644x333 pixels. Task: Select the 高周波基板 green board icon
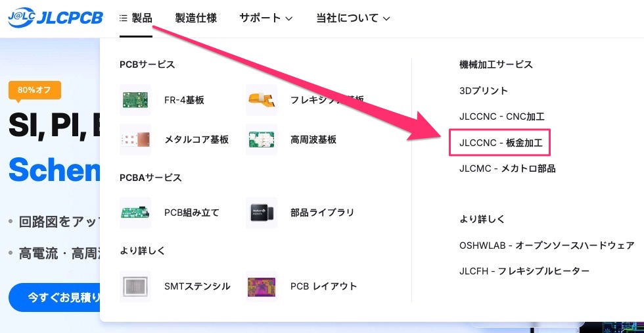(262, 140)
